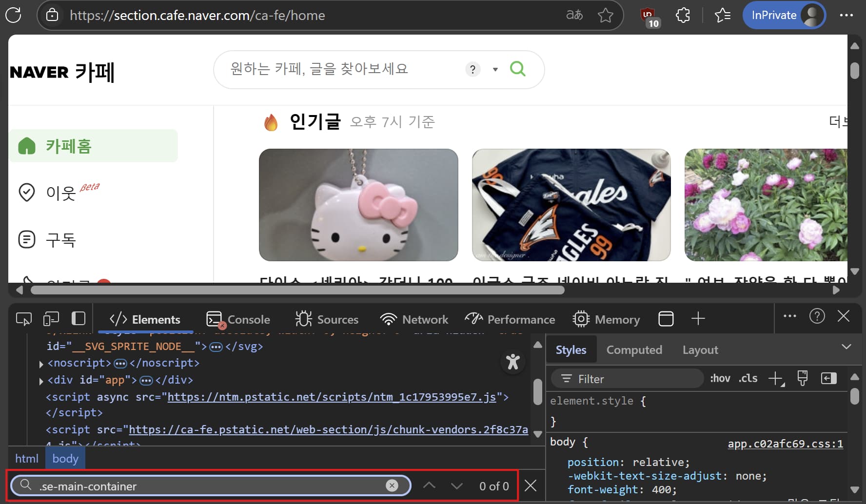Switch to the Styles pane tab
This screenshot has height=504, width=866.
point(571,349)
